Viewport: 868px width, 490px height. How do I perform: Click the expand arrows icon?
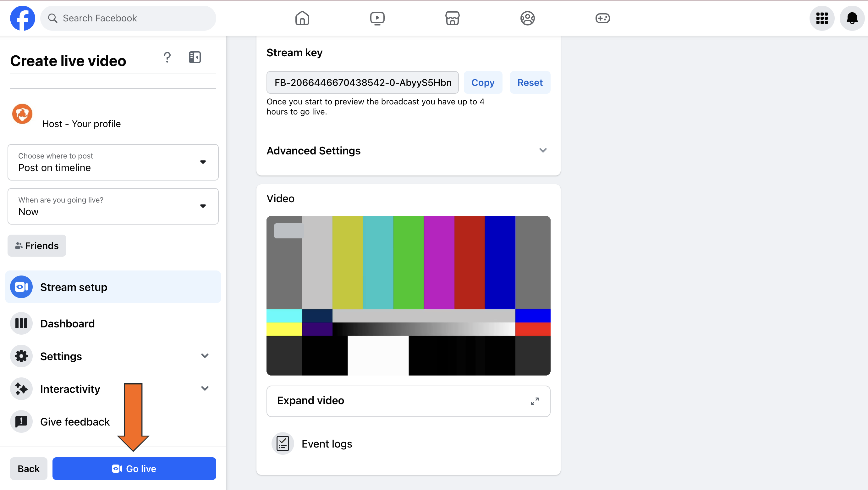(x=535, y=401)
